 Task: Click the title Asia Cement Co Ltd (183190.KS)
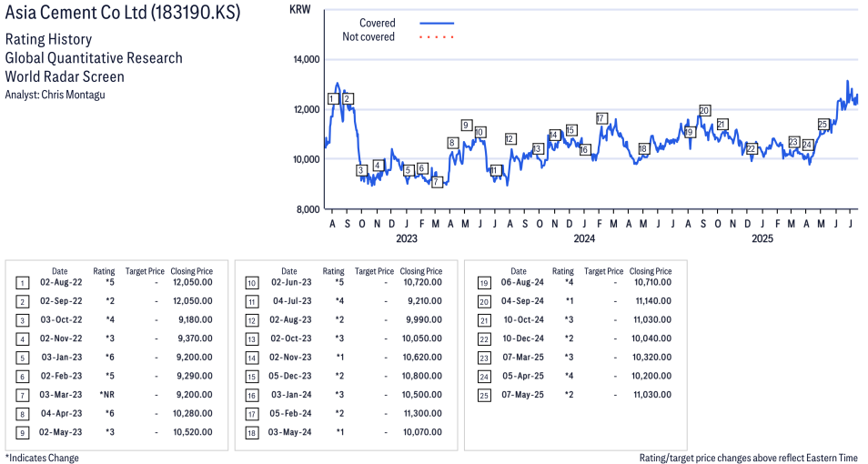point(123,12)
